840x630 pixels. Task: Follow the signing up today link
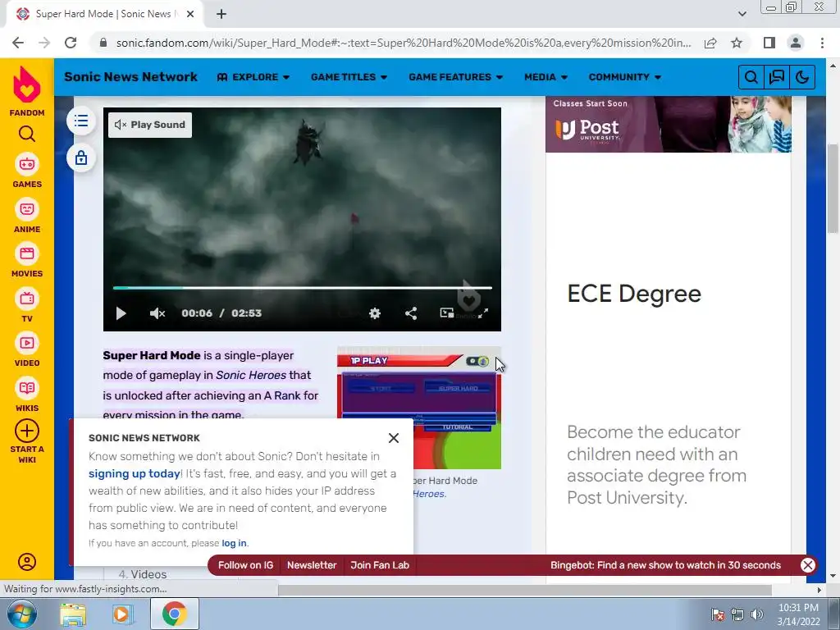[134, 473]
